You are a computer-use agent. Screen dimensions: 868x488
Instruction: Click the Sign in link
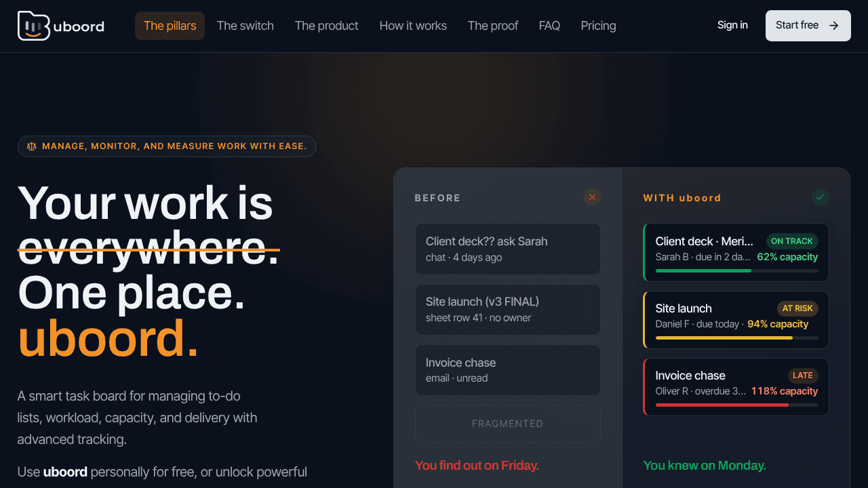tap(732, 25)
